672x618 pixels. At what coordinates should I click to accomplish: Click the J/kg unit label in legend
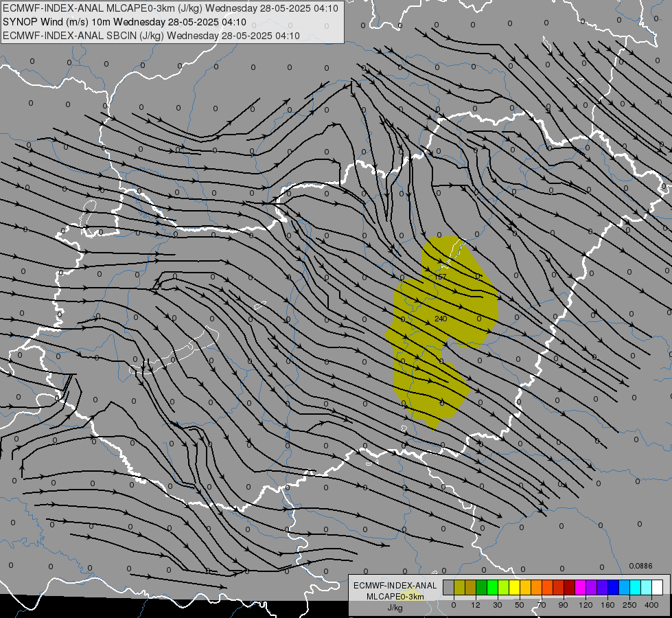[395, 608]
